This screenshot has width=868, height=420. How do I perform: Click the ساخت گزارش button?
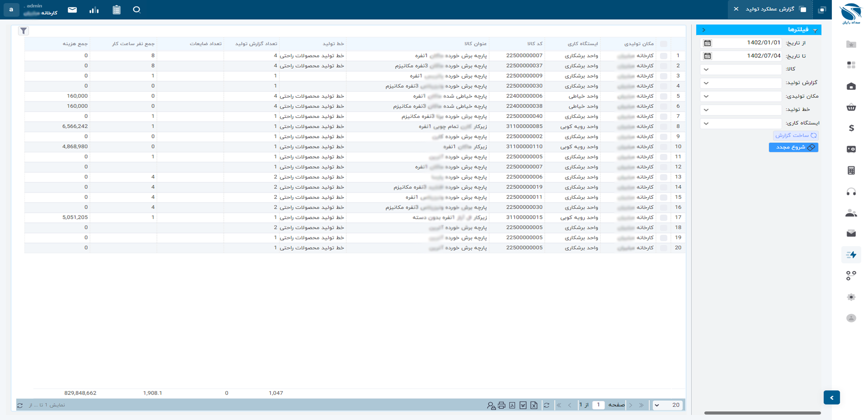point(795,136)
